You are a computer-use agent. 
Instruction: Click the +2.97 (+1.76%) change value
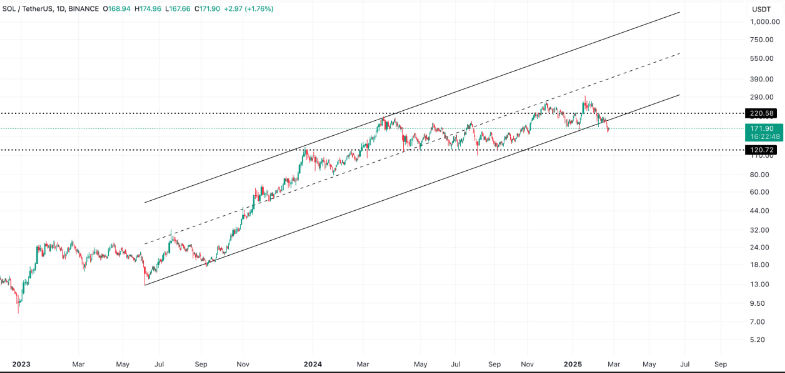pyautogui.click(x=249, y=9)
